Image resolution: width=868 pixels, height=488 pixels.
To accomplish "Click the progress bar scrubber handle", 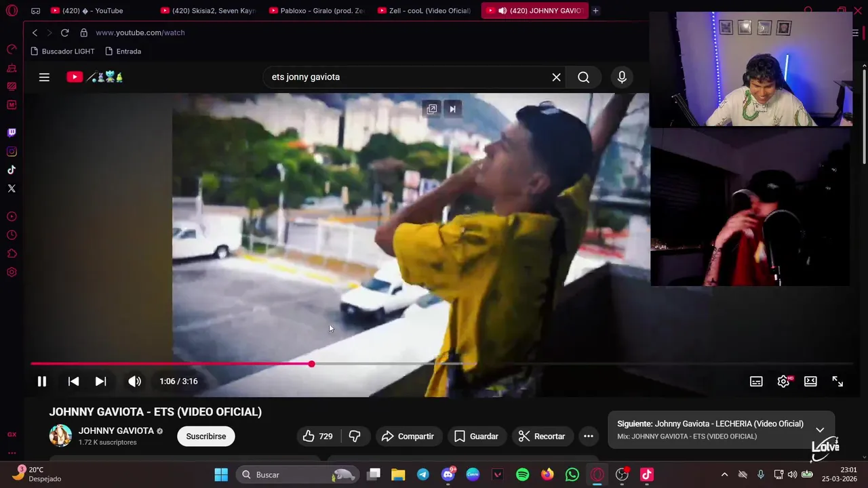I will [x=311, y=364].
